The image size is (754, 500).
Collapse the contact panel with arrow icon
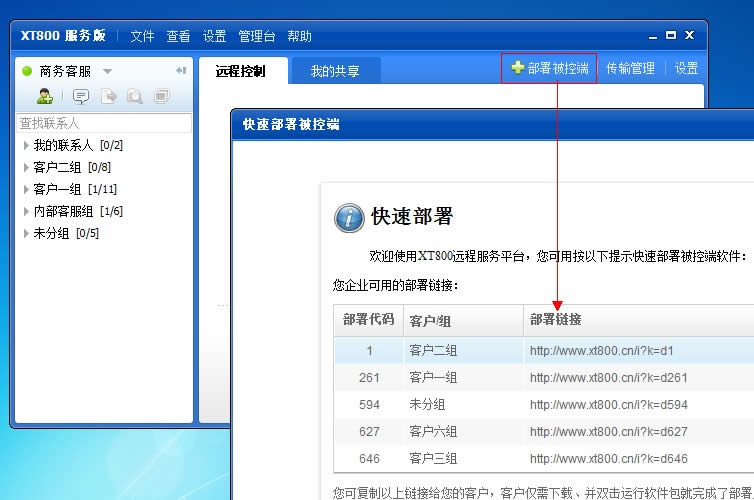(181, 71)
